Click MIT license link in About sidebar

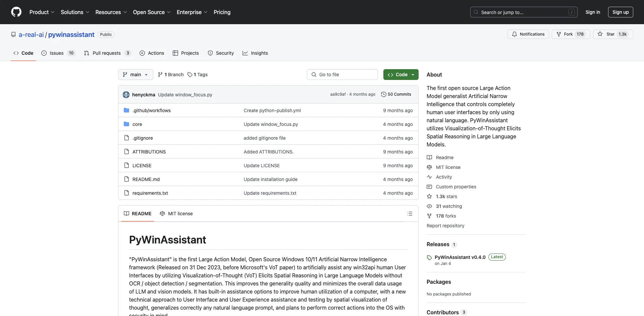point(443,167)
